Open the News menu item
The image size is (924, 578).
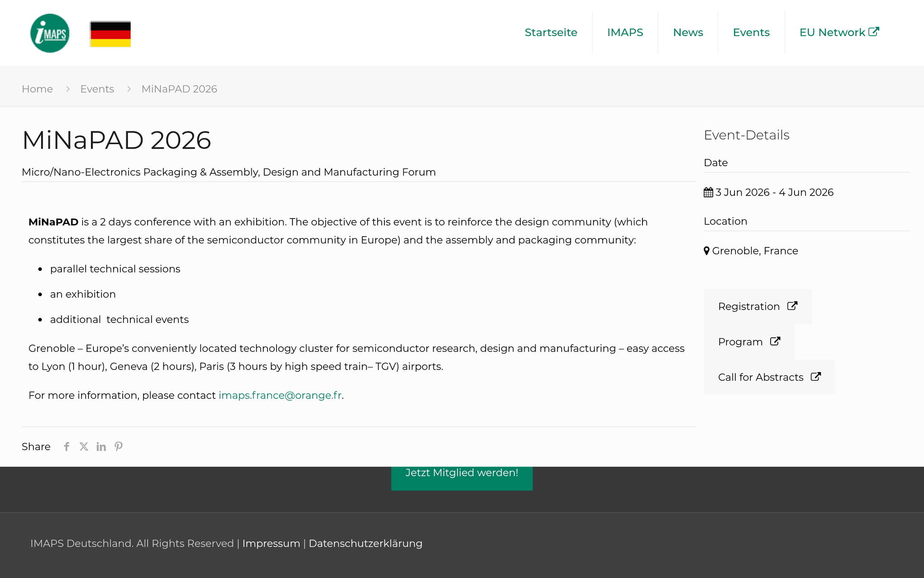coord(688,33)
